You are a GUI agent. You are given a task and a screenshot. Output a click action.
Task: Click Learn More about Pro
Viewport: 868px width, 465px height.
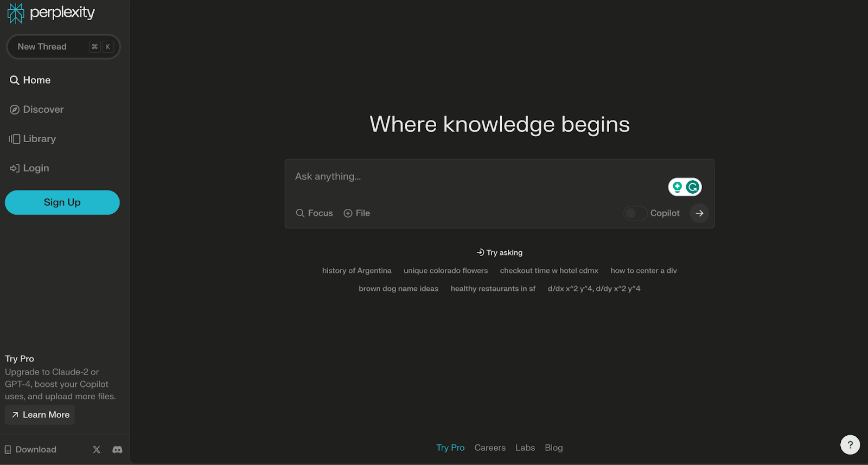pyautogui.click(x=40, y=415)
